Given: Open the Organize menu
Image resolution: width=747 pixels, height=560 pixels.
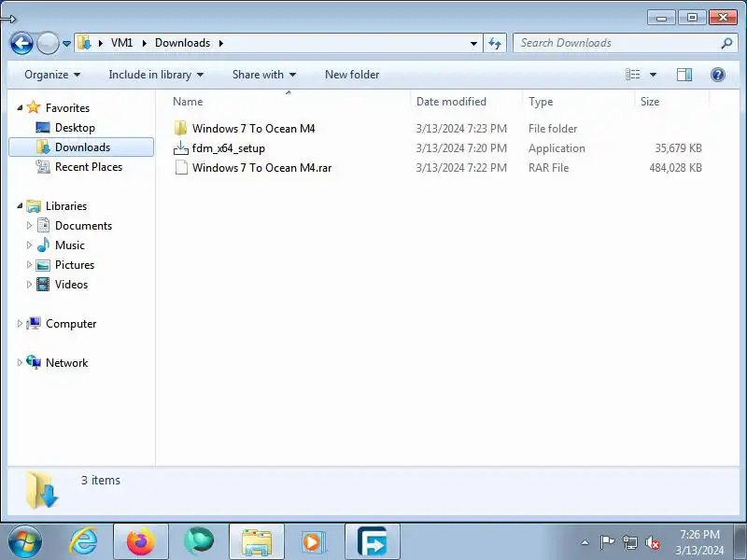Looking at the screenshot, I should click(x=52, y=75).
